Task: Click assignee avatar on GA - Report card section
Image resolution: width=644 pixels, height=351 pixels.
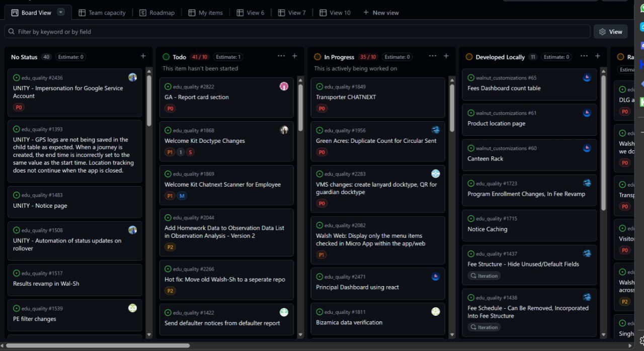Action: click(x=284, y=86)
